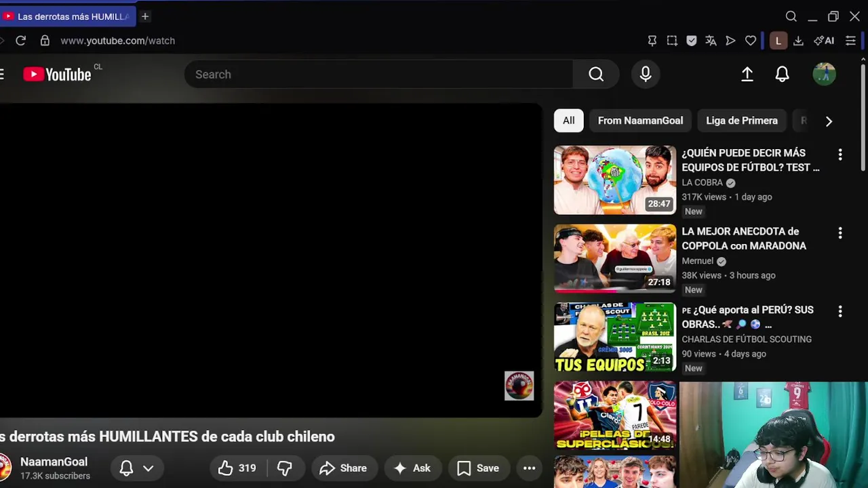Screen dimensions: 868x488
Task: Open the LA COBRA channel link
Action: pos(703,182)
